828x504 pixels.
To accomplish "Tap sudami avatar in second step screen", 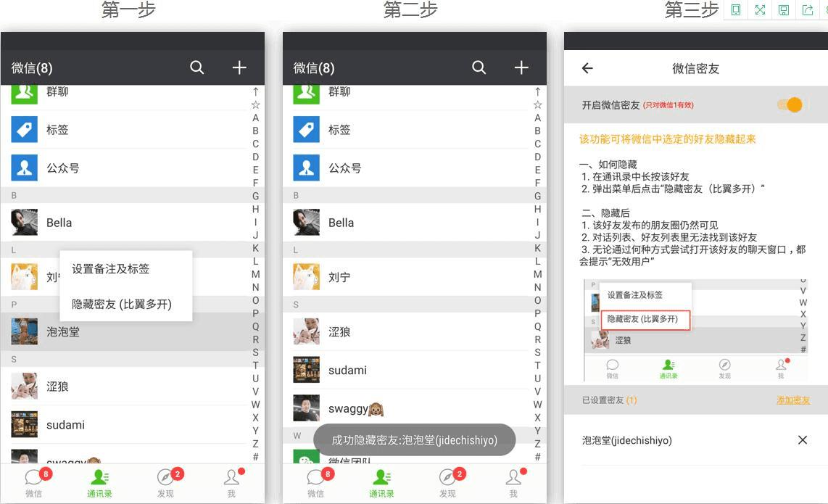I will (306, 370).
